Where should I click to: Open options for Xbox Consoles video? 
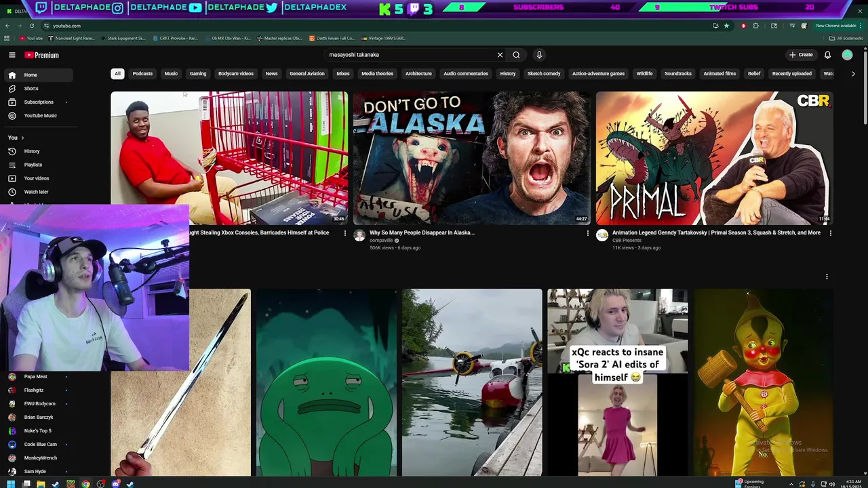click(x=345, y=233)
